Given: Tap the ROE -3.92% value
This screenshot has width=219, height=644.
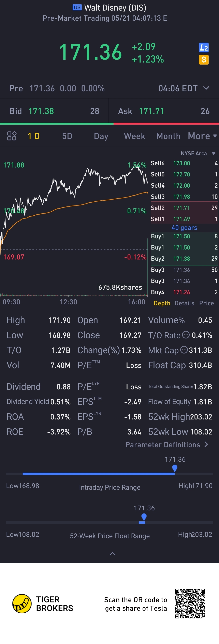Looking at the screenshot, I should 59,432.
